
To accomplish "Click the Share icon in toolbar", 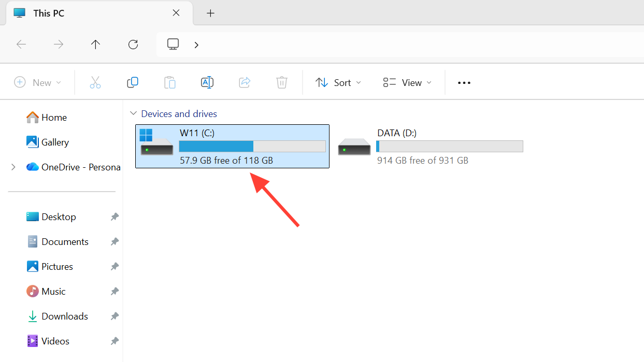I will click(245, 82).
